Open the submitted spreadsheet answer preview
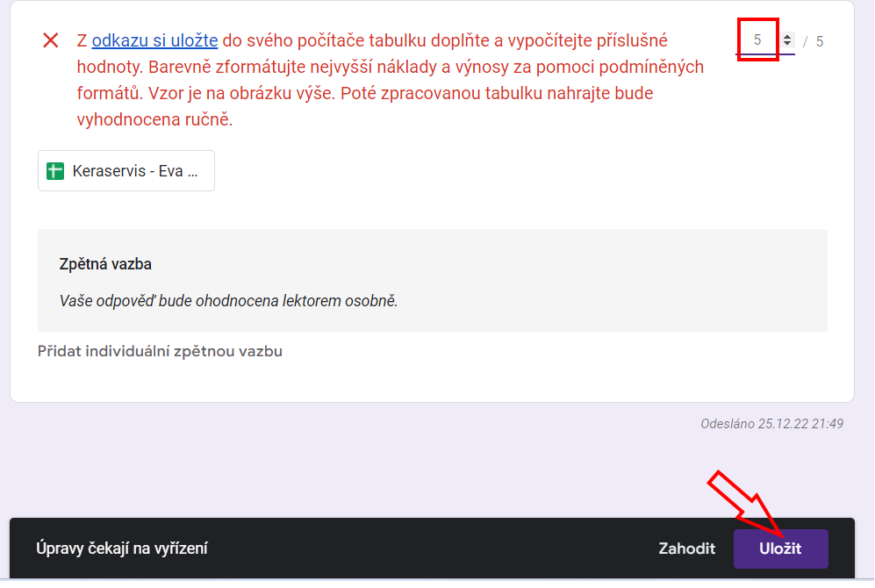This screenshot has width=875, height=588. pos(126,170)
